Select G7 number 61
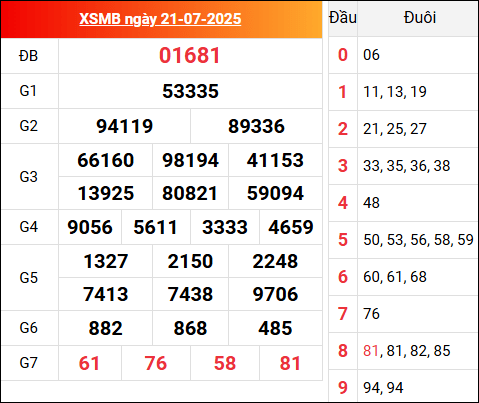The image size is (479, 403). pos(89,363)
